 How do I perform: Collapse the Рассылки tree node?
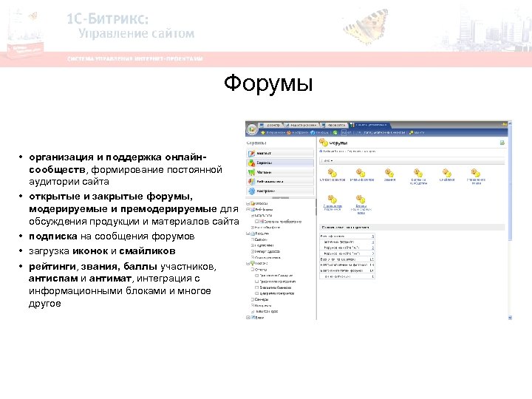pyautogui.click(x=248, y=233)
